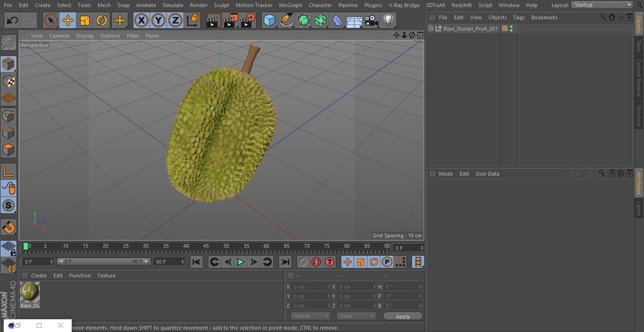Open the Layers side tab

[x=639, y=209]
